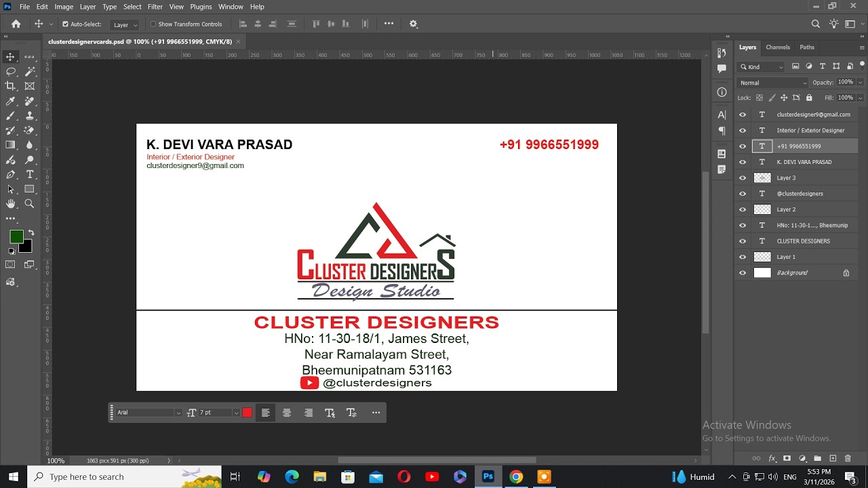Hide the @clusterdesigners layer
This screenshot has height=488, width=868.
pyautogui.click(x=743, y=194)
